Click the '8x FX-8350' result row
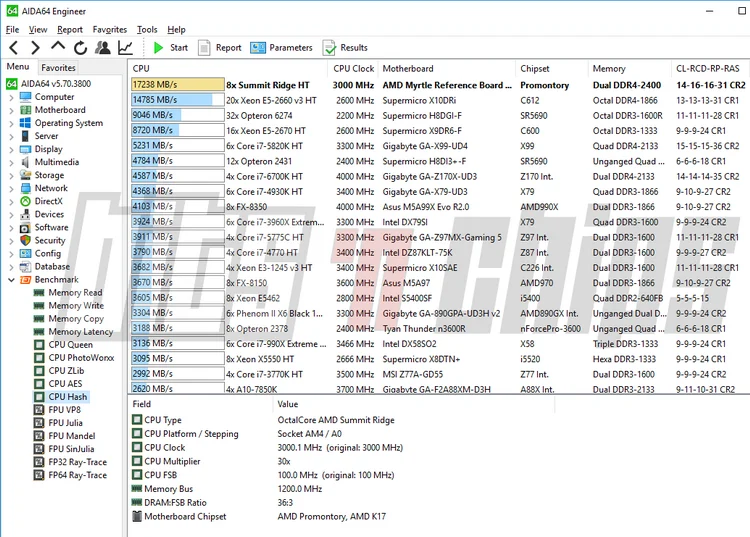750x537 pixels. pos(438,207)
